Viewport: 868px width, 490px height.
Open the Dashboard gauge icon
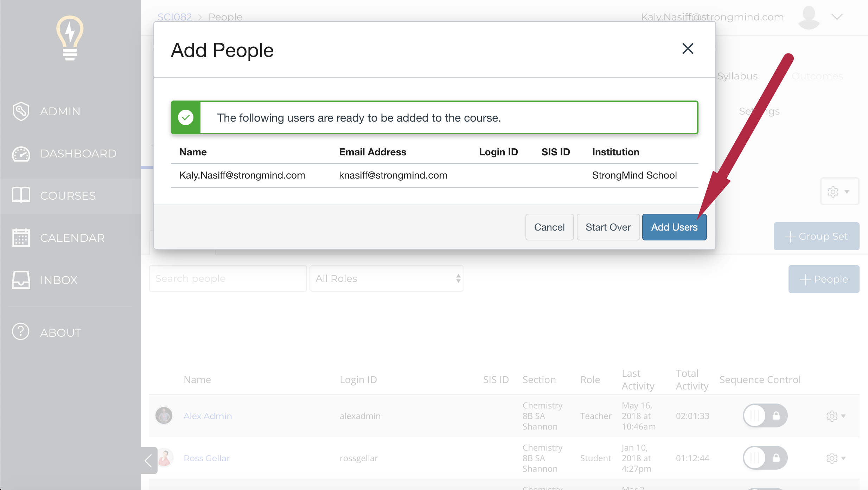click(21, 154)
